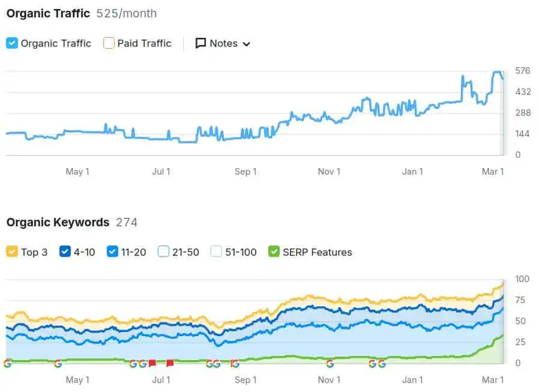Select rightmost Google marker before Jan 1
The width and height of the screenshot is (539, 392).
pyautogui.click(x=382, y=363)
